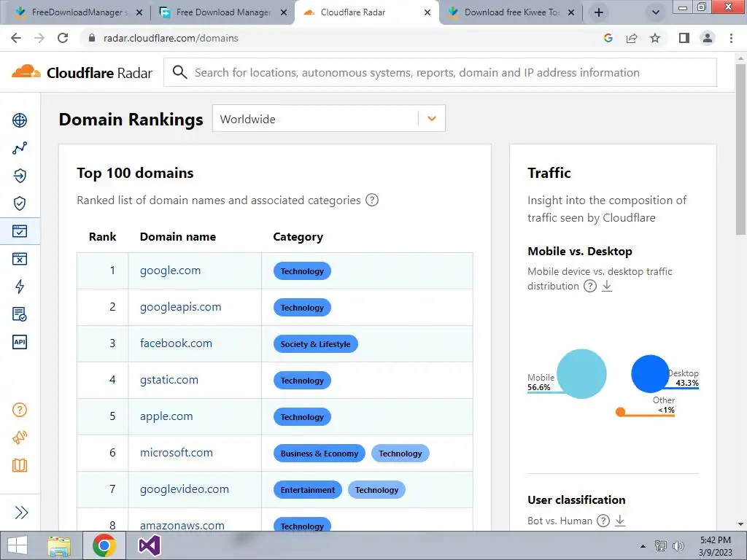Image resolution: width=747 pixels, height=560 pixels.
Task: Expand the sidebar with double chevron
Action: (x=21, y=513)
